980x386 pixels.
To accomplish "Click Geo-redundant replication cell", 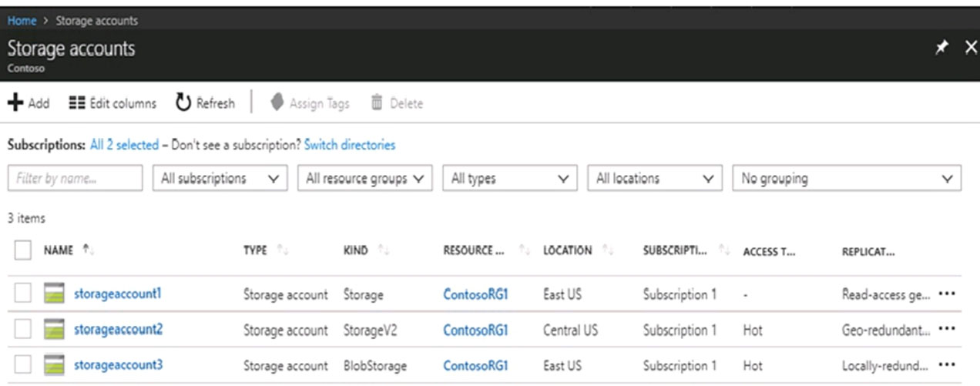I will [x=886, y=331].
